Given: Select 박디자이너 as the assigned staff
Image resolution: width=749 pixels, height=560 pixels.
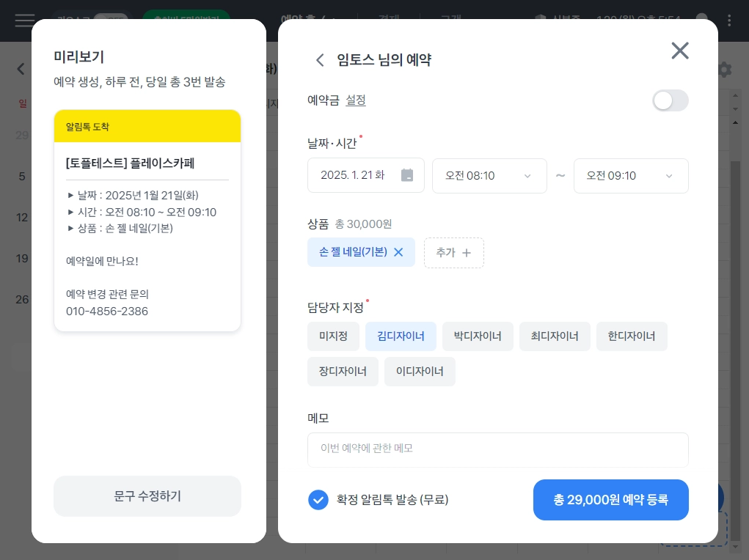Looking at the screenshot, I should coord(478,336).
